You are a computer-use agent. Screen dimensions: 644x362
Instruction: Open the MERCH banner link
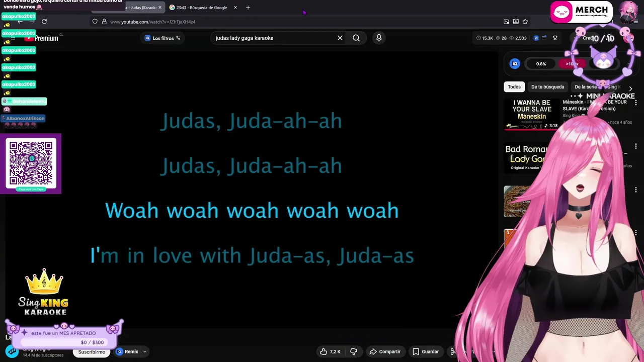(x=581, y=12)
